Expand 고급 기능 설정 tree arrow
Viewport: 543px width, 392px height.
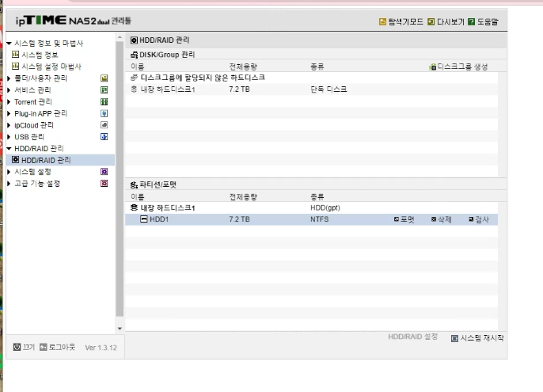[x=9, y=184]
